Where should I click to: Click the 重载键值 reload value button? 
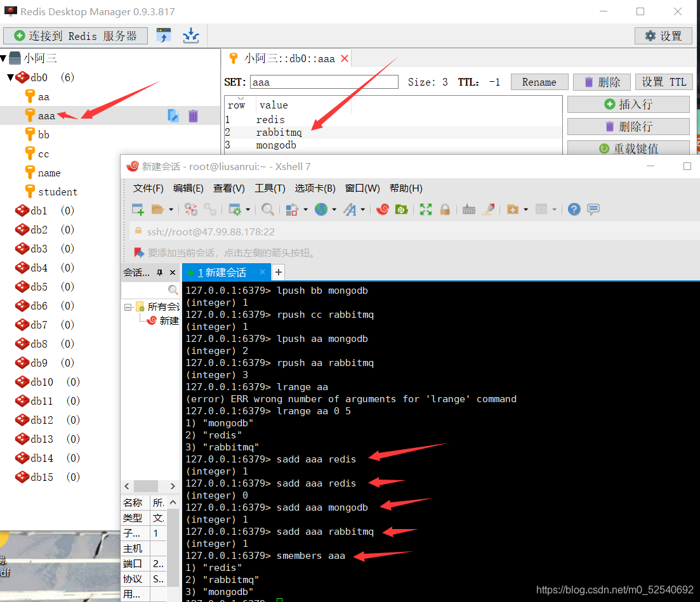(628, 148)
